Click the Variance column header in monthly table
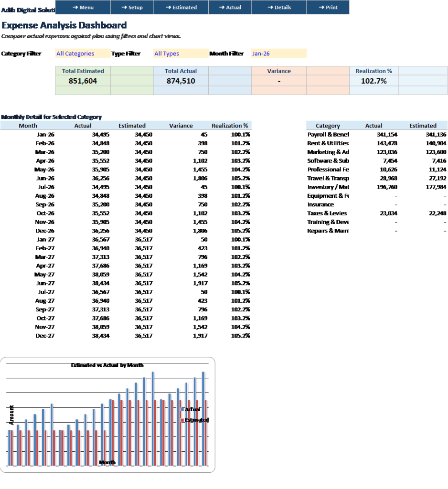This screenshot has width=448, height=489. click(181, 126)
